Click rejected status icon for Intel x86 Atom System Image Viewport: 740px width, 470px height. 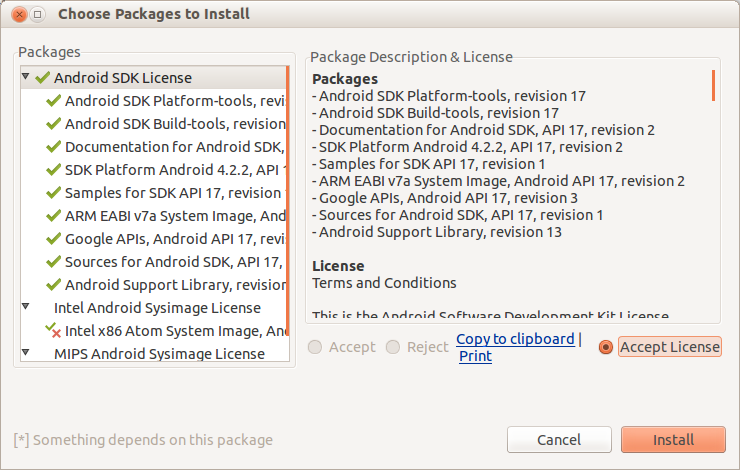click(53, 330)
